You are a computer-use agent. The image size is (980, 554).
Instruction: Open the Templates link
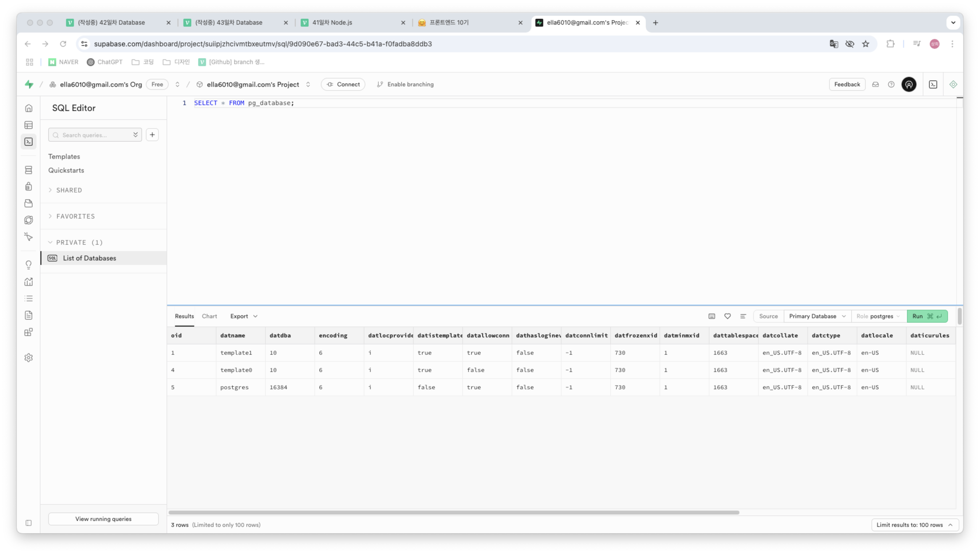click(64, 156)
